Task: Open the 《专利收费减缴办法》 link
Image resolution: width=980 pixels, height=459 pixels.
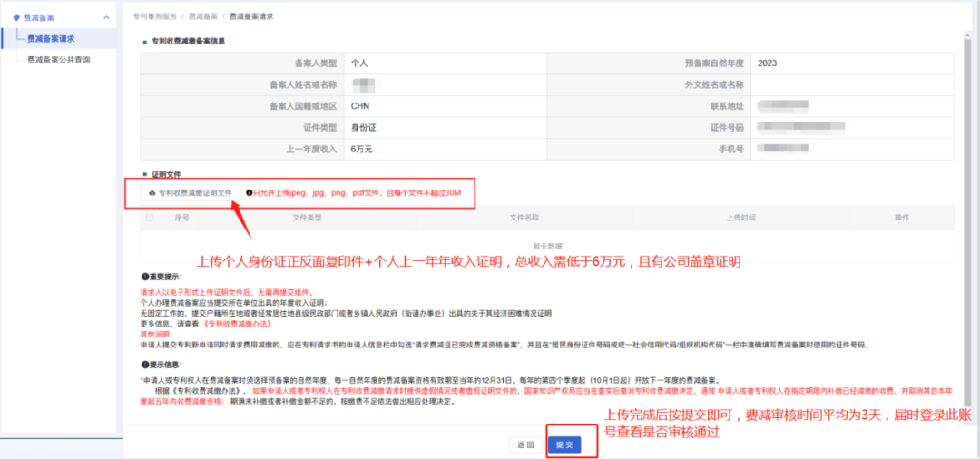Action: 238,325
